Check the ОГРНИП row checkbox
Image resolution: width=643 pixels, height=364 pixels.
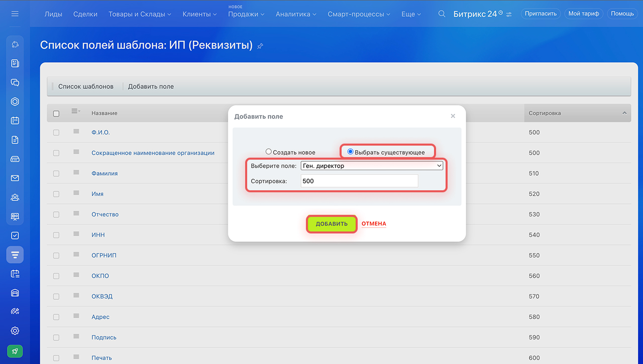point(56,256)
